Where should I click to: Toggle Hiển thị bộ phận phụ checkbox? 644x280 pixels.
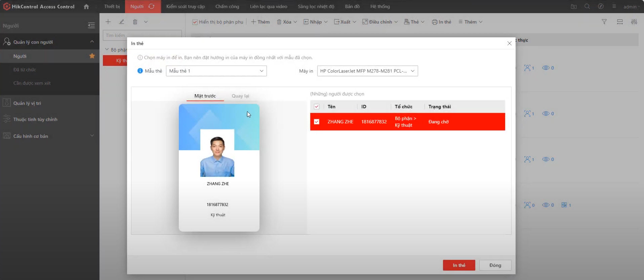(195, 22)
